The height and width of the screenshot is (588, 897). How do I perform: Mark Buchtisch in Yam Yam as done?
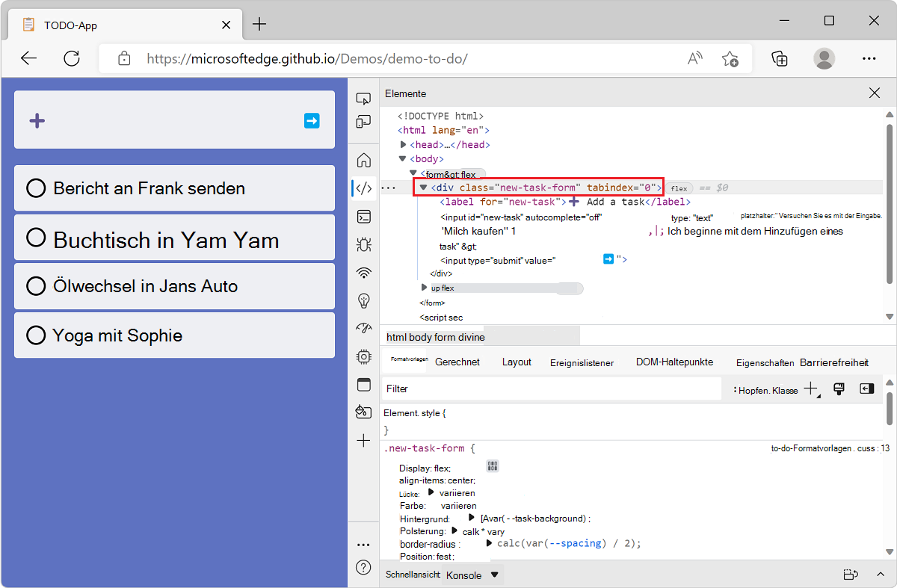pos(36,237)
